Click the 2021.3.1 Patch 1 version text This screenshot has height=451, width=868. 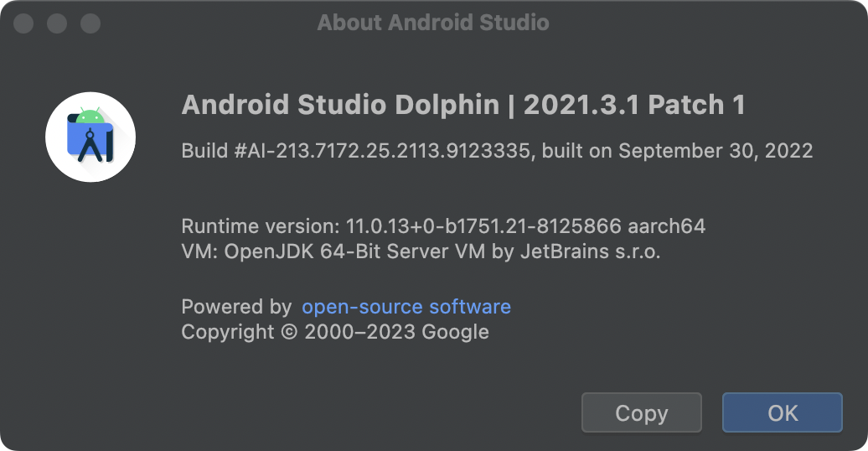point(634,106)
